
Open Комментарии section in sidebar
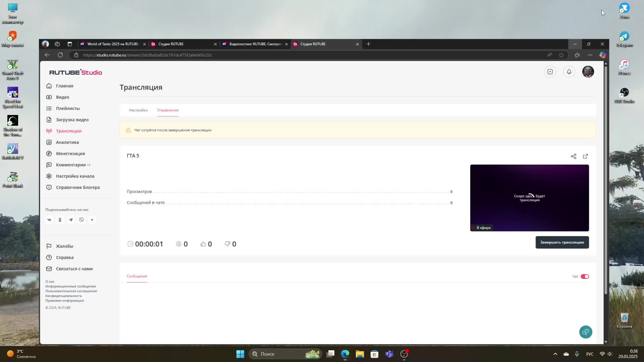[x=70, y=165]
